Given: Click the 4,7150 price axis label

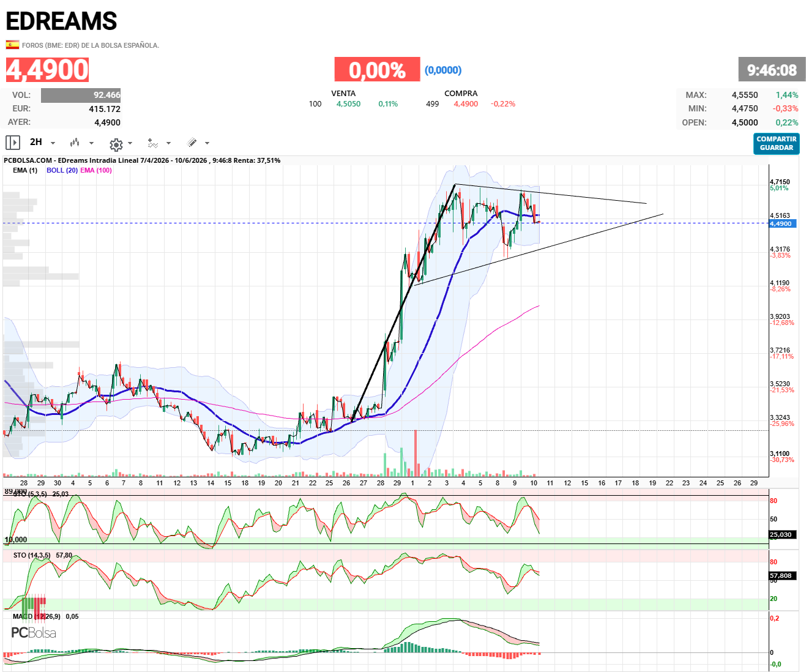Looking at the screenshot, I should (780, 182).
